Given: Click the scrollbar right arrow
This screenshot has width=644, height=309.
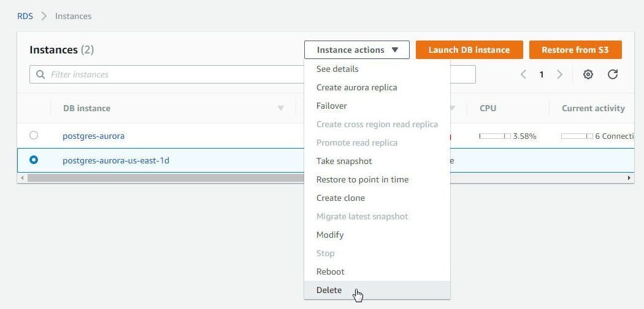Looking at the screenshot, I should pyautogui.click(x=629, y=178).
